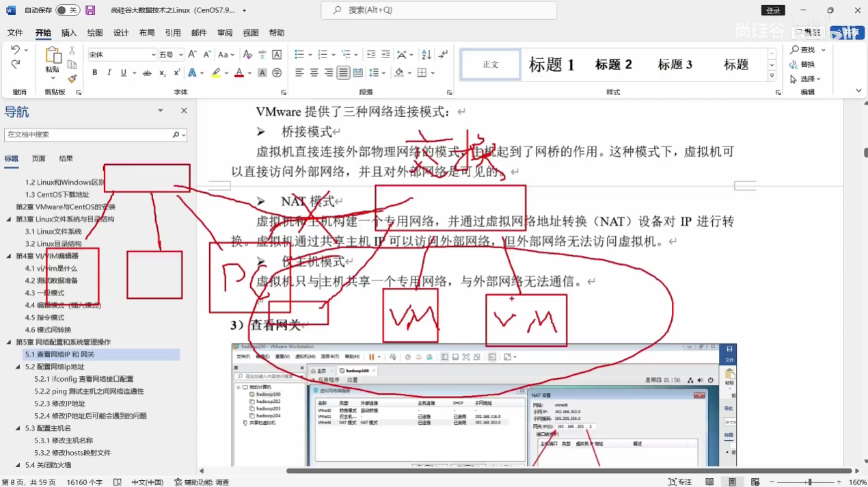Screen dimensions: 868x487
Task: Click the Save disk icon
Action: coord(90,10)
